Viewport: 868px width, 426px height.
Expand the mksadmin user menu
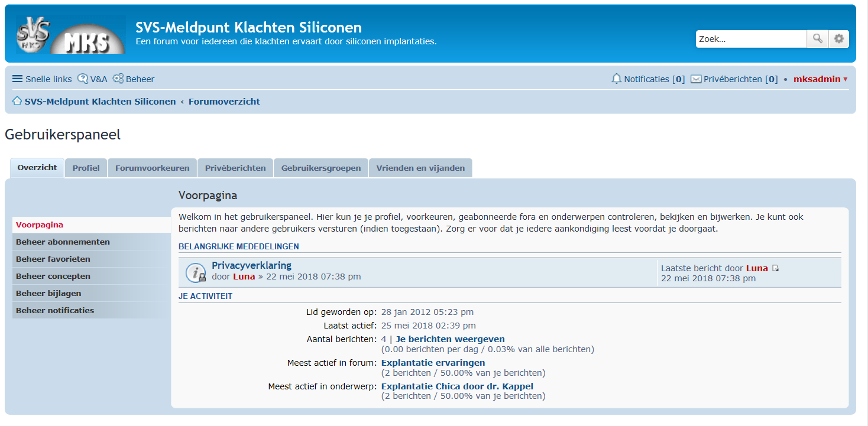point(820,79)
